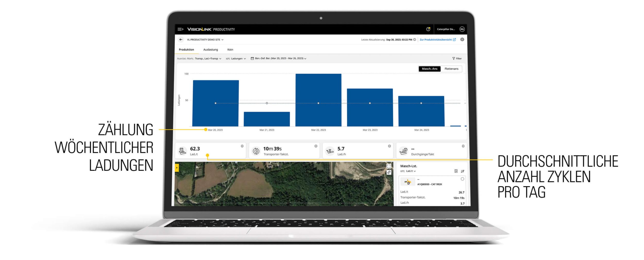This screenshot has height=260, width=644.
Task: Open the Kstn tab
Action: 230,50
